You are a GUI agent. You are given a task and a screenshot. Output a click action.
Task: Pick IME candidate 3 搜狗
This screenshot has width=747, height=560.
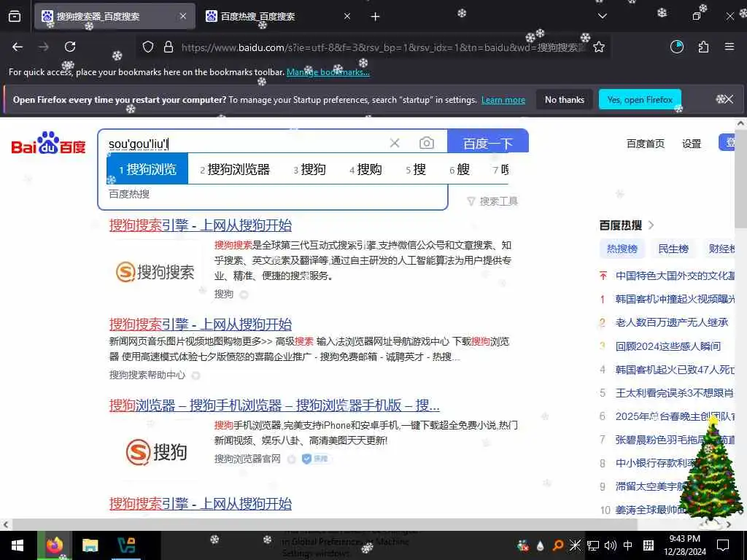pyautogui.click(x=309, y=169)
